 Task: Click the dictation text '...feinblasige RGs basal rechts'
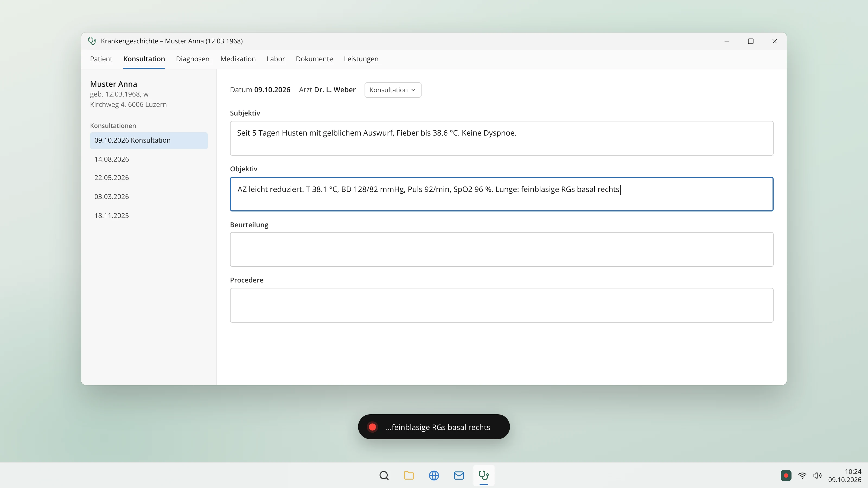click(438, 427)
